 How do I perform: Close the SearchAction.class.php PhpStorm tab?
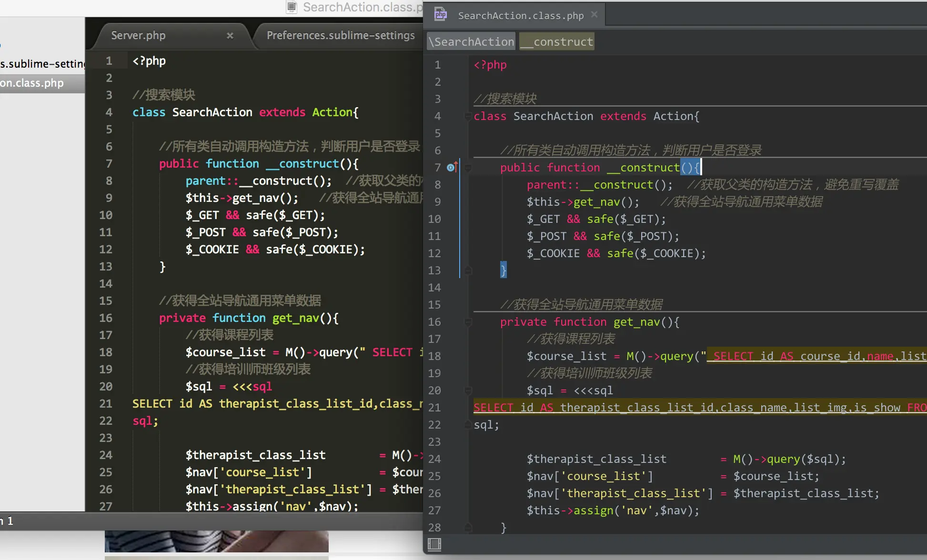594,15
